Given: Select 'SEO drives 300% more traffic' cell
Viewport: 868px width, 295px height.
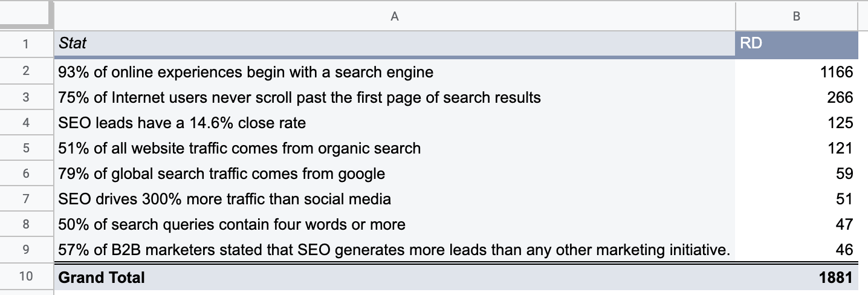Looking at the screenshot, I should tap(225, 199).
